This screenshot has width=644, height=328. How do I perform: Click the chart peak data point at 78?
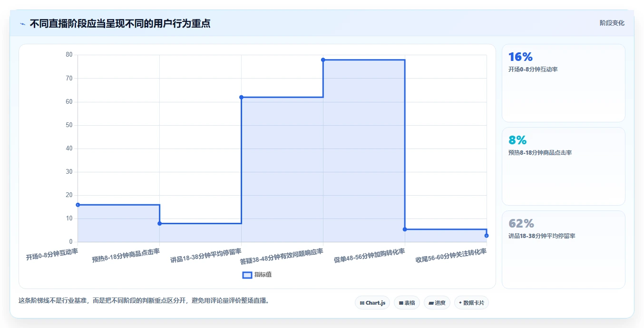coord(323,60)
